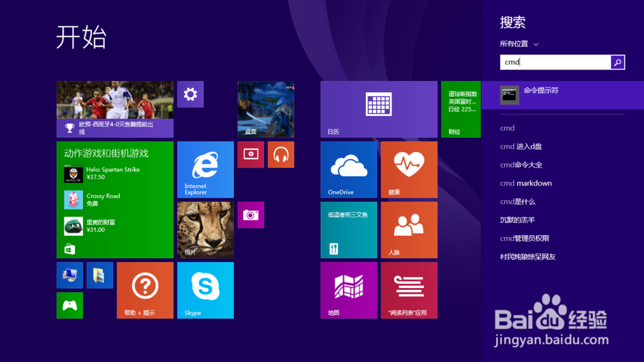Open the OneDrive tile
This screenshot has height=362, width=644.
click(x=348, y=169)
